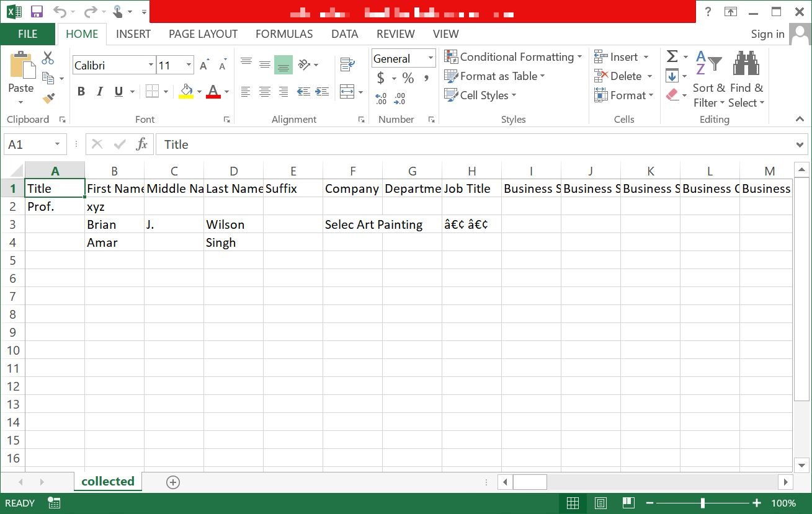Toggle italic formatting

(x=99, y=91)
